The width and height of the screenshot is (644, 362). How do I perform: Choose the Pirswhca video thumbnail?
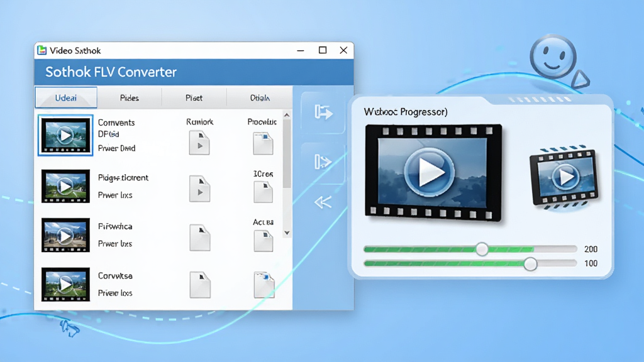click(65, 235)
